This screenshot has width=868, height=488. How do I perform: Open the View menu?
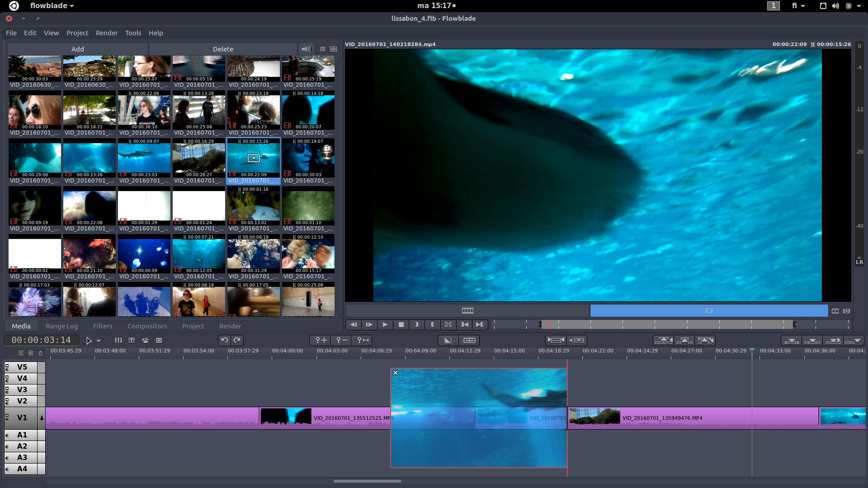(51, 33)
